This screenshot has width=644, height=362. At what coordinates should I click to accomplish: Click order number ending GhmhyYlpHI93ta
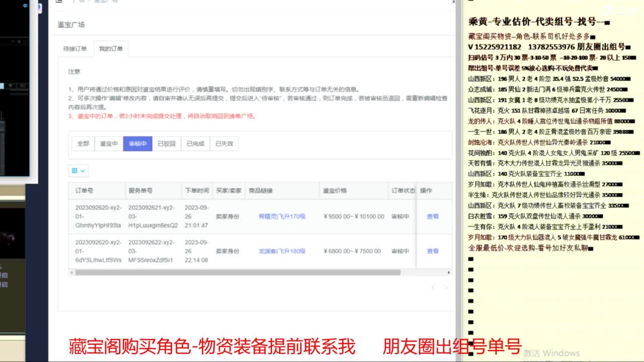point(98,217)
